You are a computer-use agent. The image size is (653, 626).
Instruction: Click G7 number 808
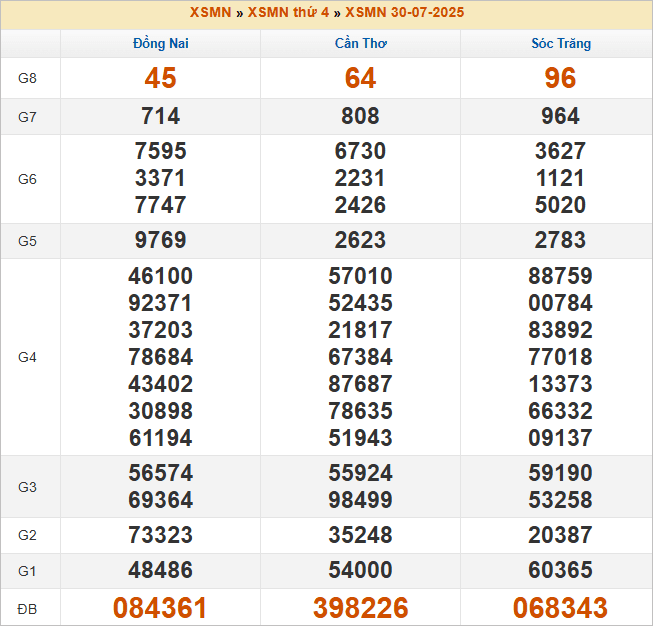click(x=361, y=116)
